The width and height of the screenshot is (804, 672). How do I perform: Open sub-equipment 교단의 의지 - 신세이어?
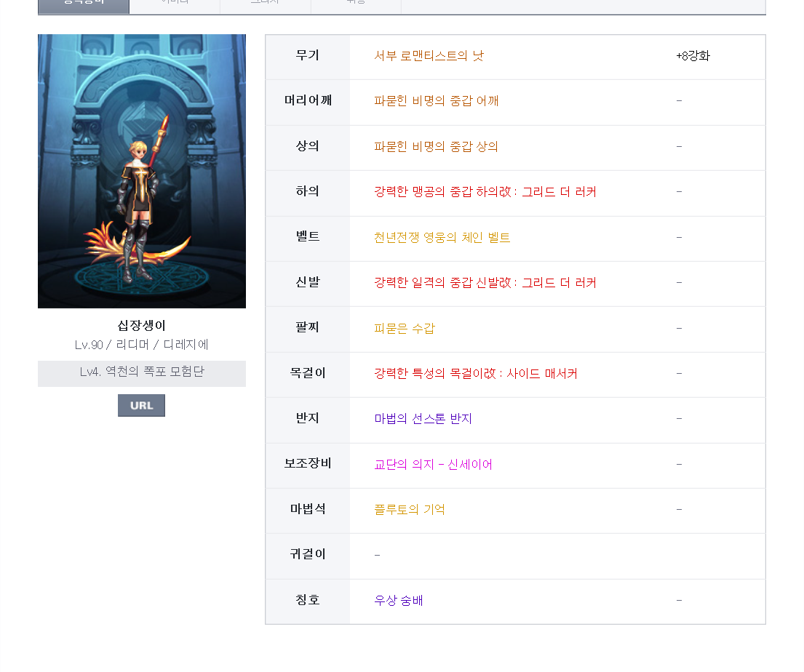tap(433, 465)
